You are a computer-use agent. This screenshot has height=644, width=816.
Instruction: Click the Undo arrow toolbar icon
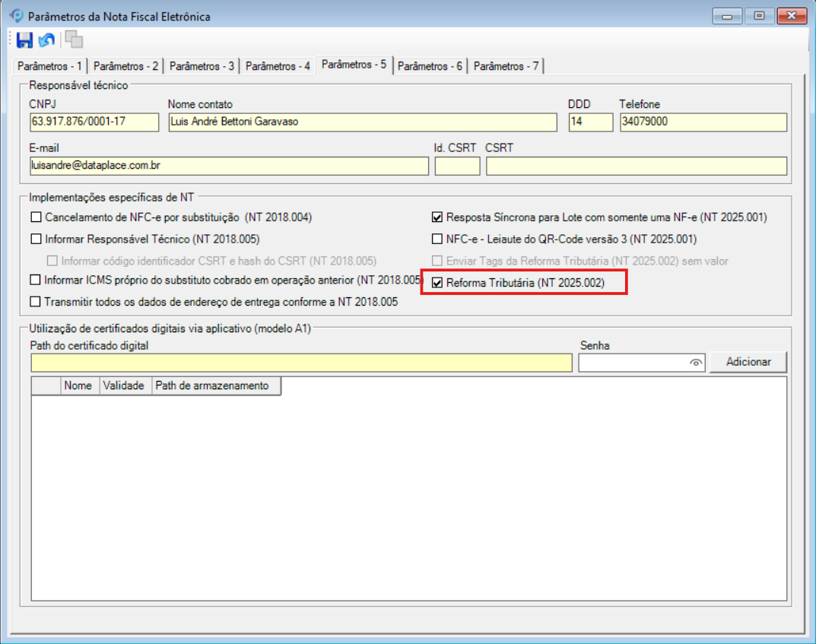[47, 40]
